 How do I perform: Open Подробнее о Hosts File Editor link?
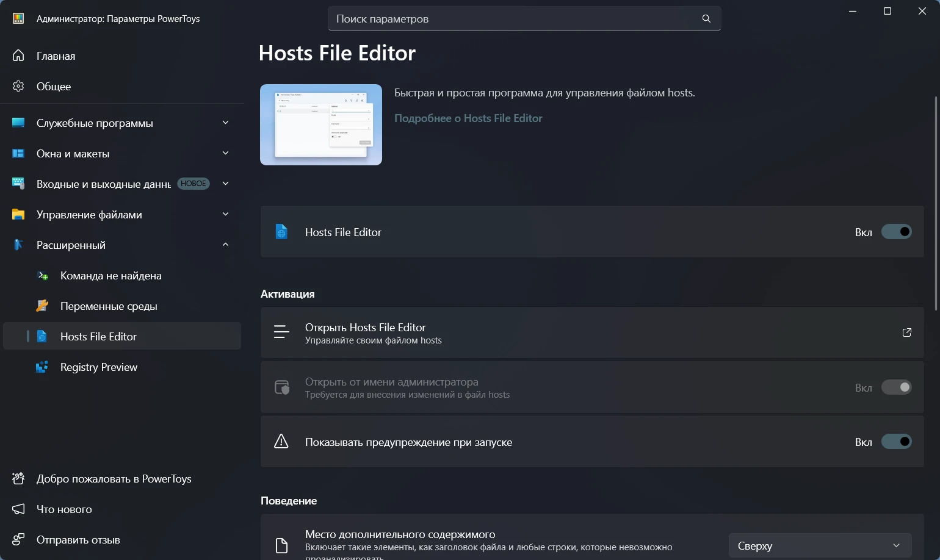tap(468, 118)
